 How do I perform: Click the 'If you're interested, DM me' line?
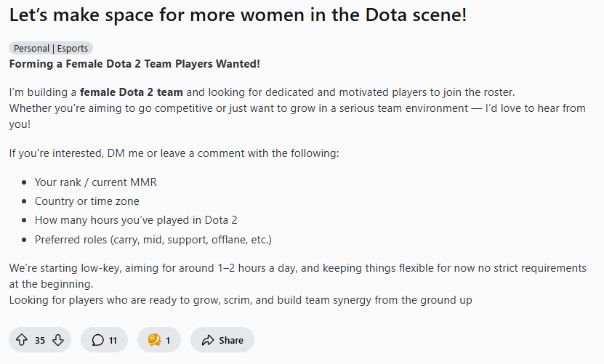pos(174,153)
